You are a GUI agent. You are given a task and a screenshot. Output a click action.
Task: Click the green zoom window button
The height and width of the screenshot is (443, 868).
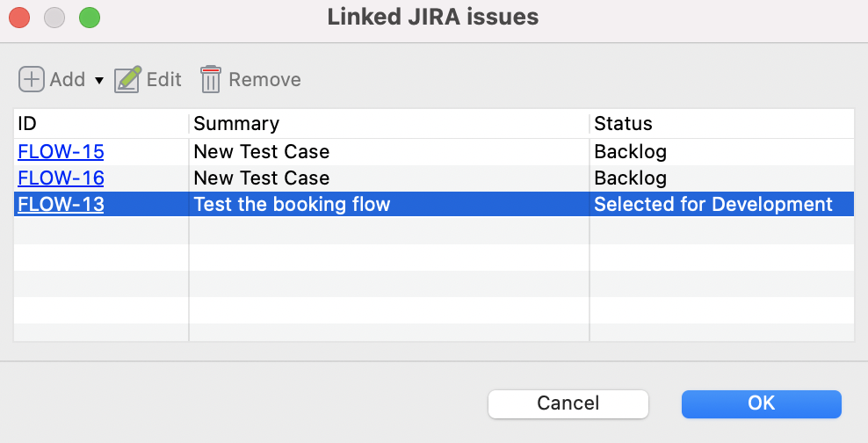click(x=90, y=17)
